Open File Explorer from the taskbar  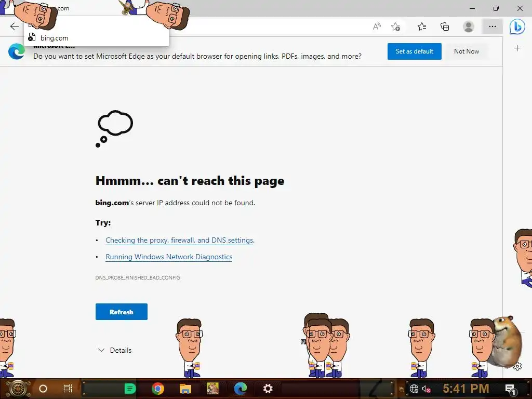click(x=185, y=389)
